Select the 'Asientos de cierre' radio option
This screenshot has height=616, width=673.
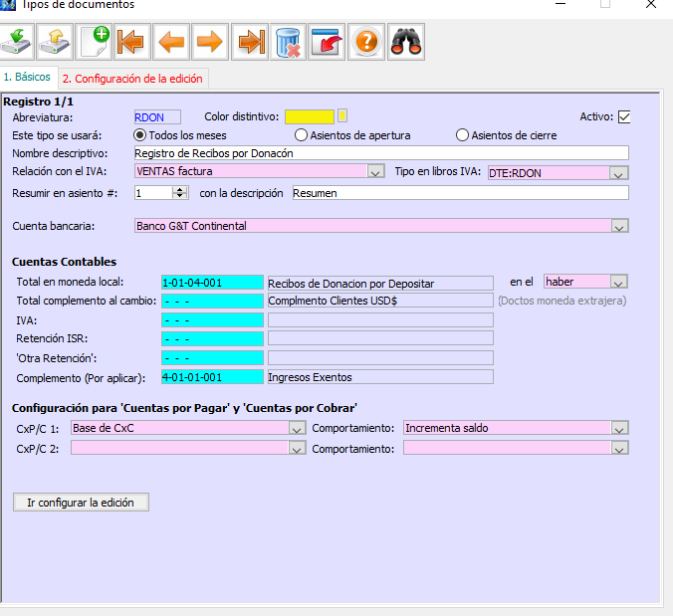click(462, 135)
